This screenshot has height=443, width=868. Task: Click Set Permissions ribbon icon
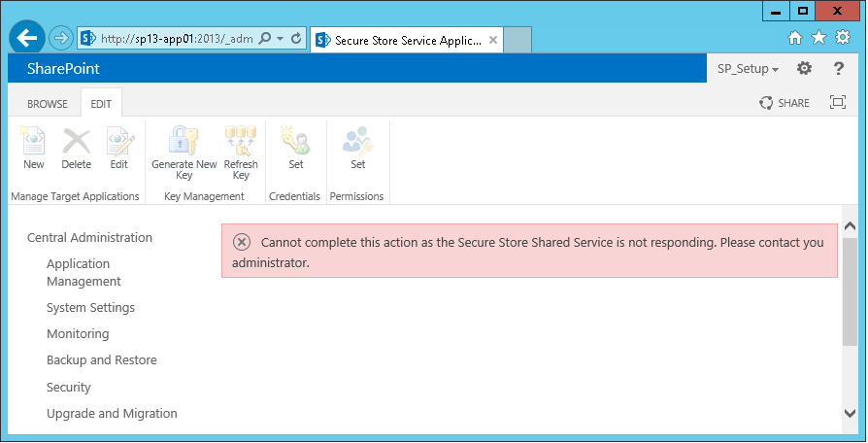pyautogui.click(x=357, y=141)
